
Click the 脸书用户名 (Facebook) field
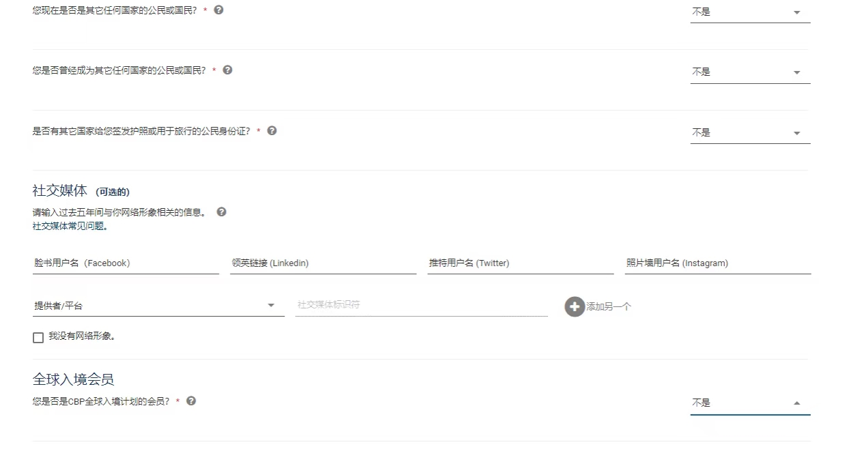point(126,263)
